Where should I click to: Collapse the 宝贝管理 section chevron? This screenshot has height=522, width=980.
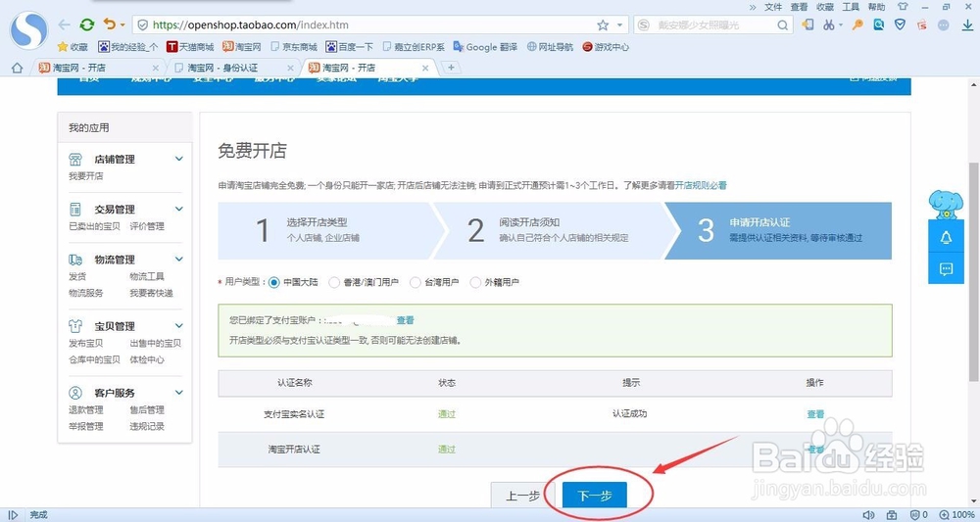tap(178, 325)
